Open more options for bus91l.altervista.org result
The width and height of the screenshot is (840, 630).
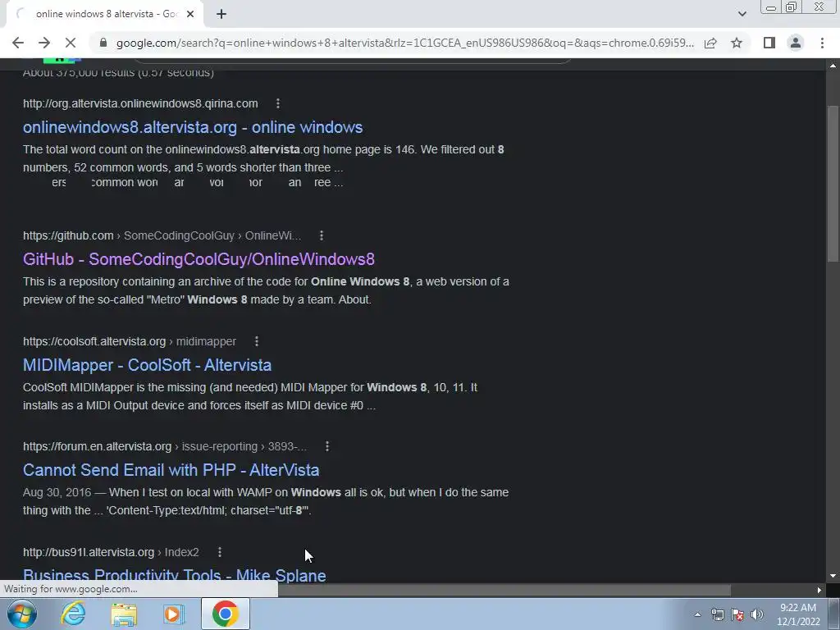[220, 552]
